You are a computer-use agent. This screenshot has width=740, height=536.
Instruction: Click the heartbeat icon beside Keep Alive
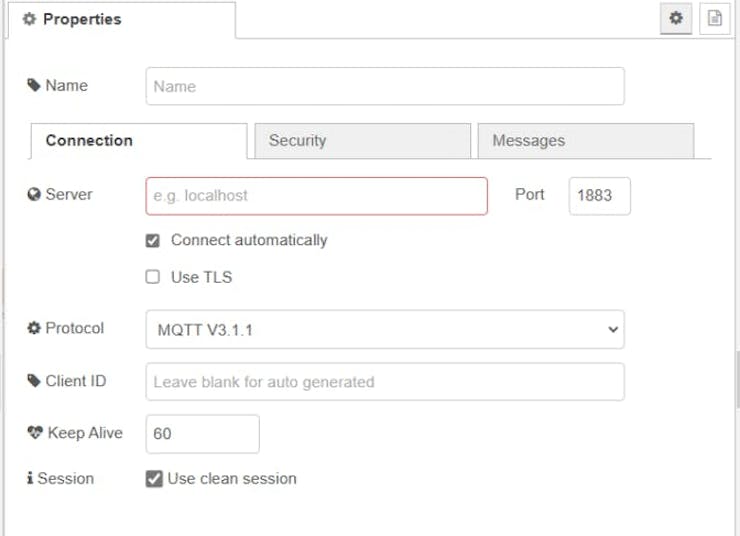pos(35,433)
